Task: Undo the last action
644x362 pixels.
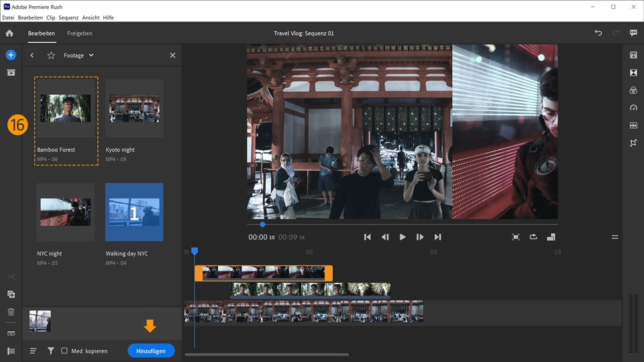Action: 598,33
